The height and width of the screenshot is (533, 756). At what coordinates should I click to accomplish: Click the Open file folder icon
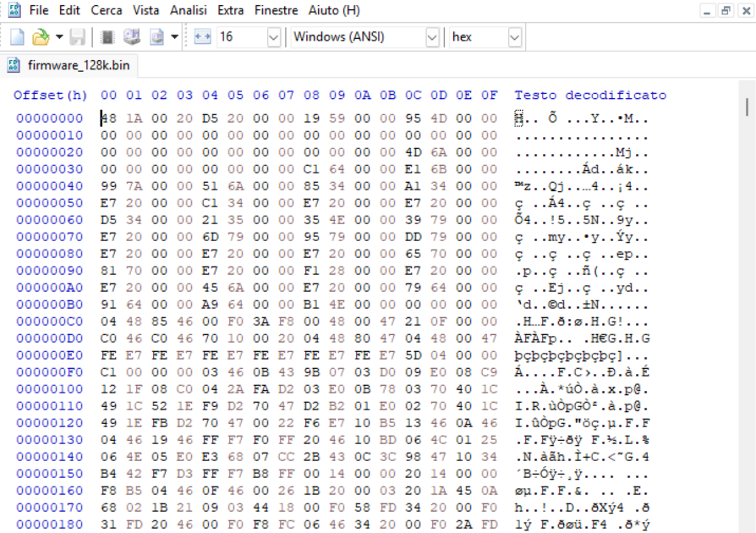(x=40, y=37)
